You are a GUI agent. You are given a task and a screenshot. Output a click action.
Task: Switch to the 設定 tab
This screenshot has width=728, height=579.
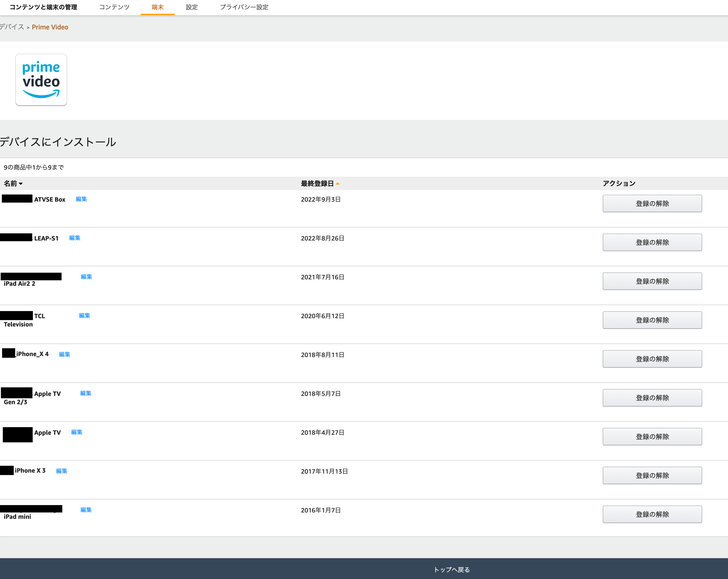191,7
